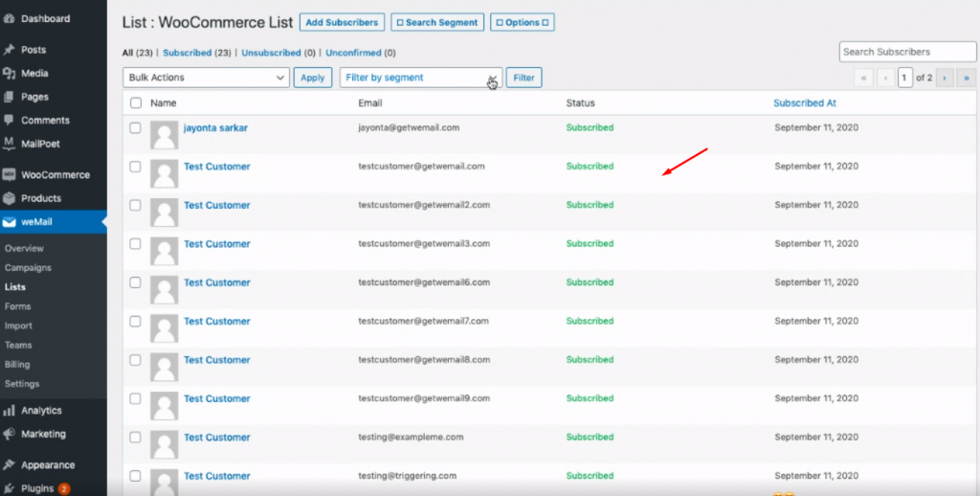The height and width of the screenshot is (496, 980).
Task: Open Test Customer link for testcustomer@getwemail9.com
Action: point(217,399)
